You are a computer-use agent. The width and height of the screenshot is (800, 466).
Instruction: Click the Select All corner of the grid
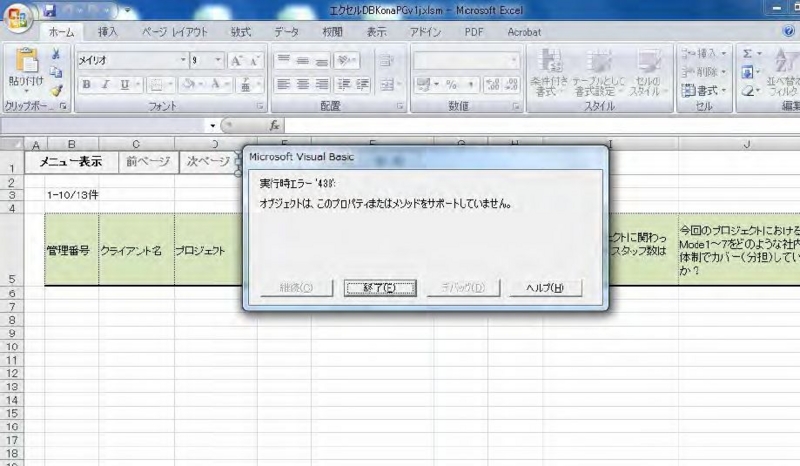[12, 144]
